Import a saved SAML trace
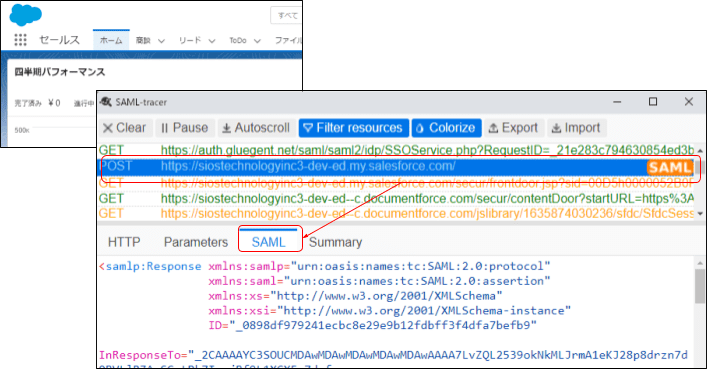The image size is (707, 369). click(576, 128)
